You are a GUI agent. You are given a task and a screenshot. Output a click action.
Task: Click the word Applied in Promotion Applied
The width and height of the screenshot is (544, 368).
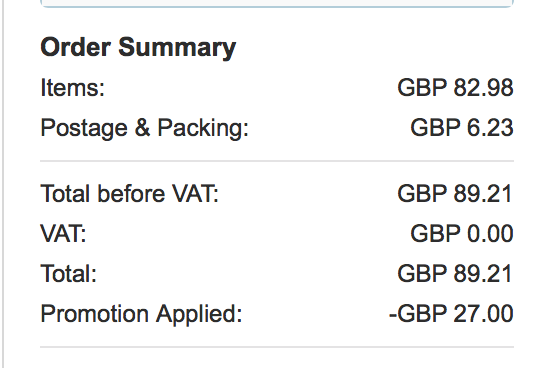pyautogui.click(x=199, y=314)
